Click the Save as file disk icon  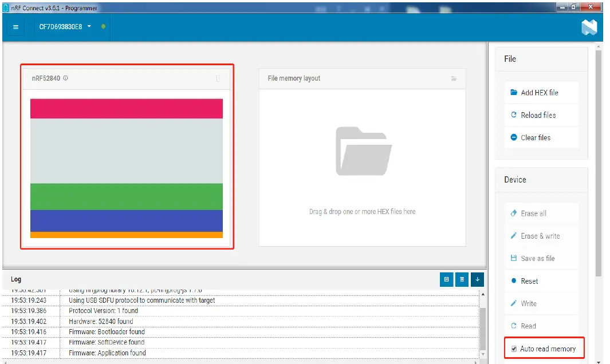(514, 258)
